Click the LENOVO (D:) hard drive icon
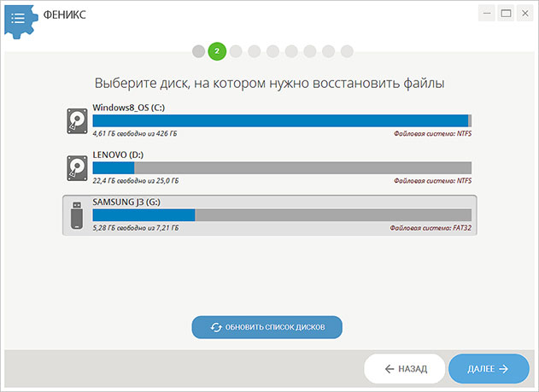This screenshot has height=392, width=539. (77, 168)
